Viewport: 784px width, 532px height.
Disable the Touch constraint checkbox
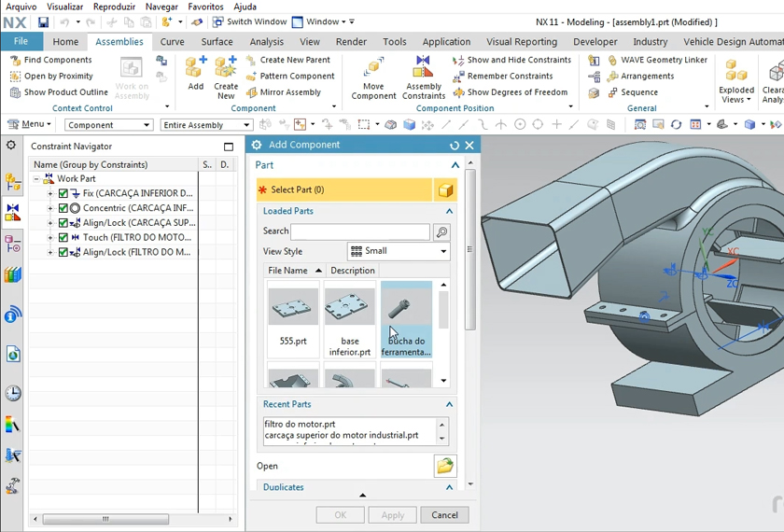[63, 238]
